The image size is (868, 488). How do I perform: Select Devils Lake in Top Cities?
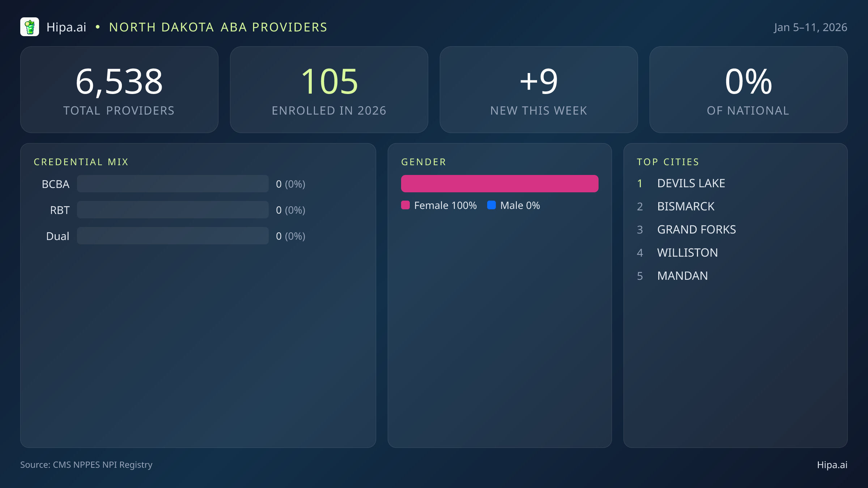[691, 183]
